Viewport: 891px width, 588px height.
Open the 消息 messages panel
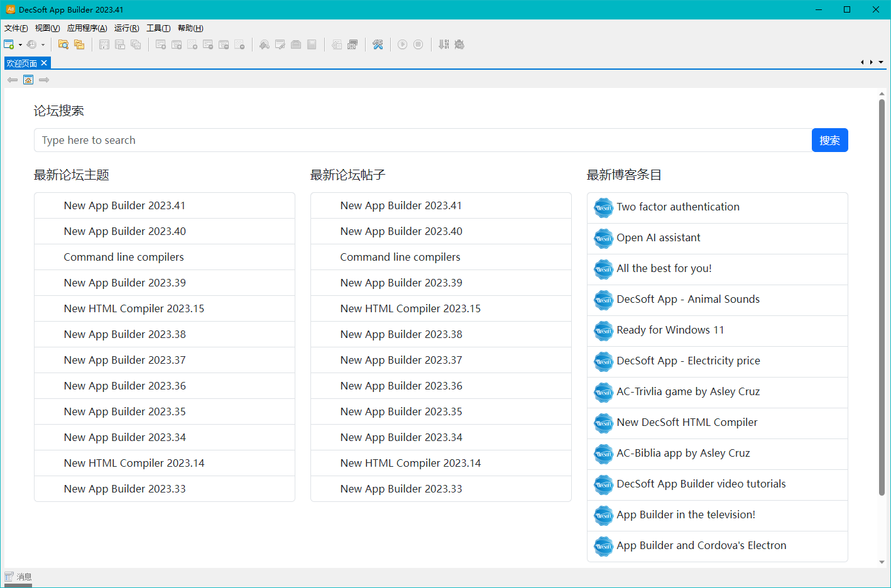(18, 577)
